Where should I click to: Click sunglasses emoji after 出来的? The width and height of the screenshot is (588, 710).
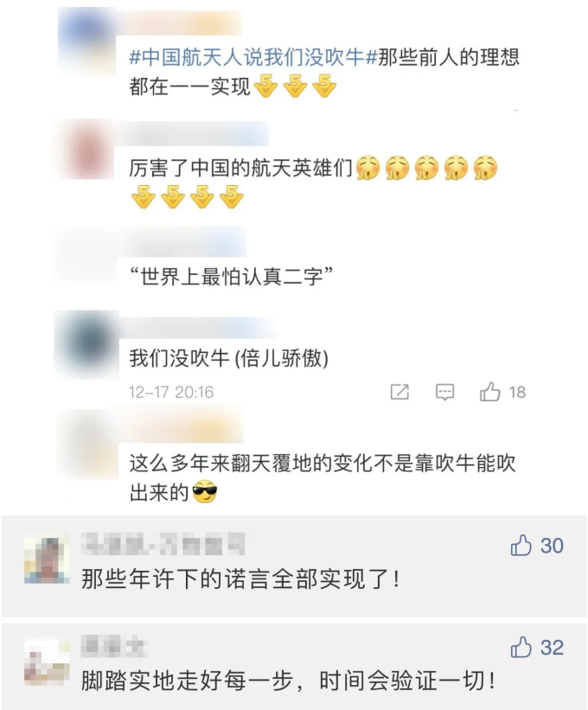click(x=205, y=492)
